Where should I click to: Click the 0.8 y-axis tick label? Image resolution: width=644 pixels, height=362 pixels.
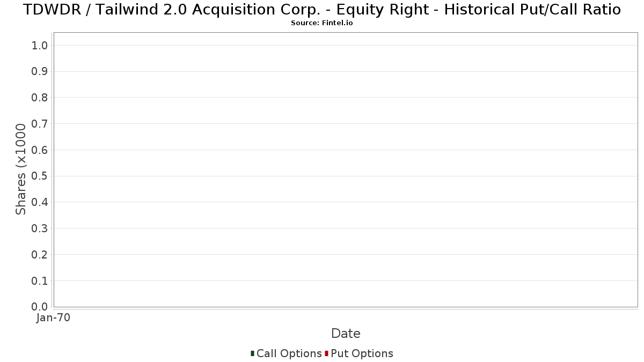[40, 98]
